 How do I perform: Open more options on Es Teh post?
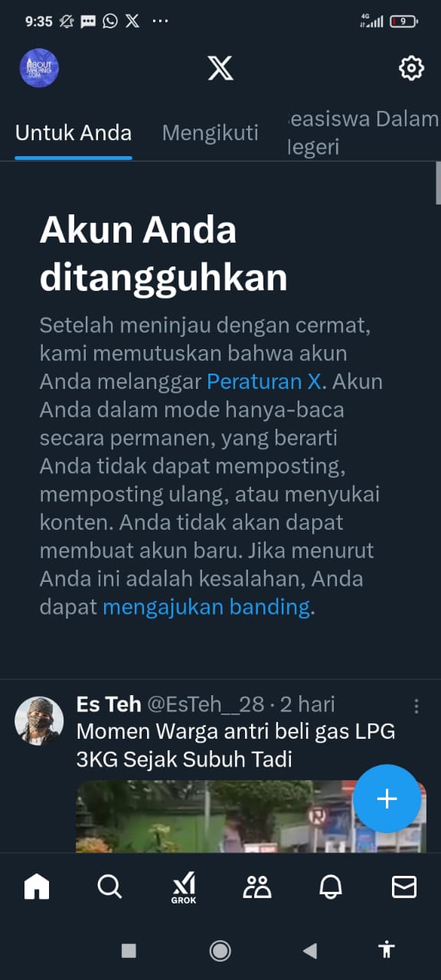pos(416,706)
